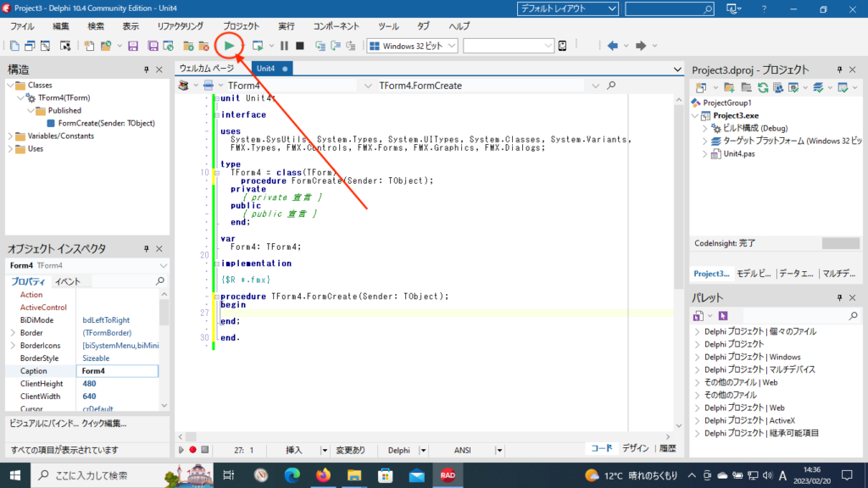Screen dimensions: 868x488
Task: Expand the Variables/Constants tree node
Action: [10, 136]
